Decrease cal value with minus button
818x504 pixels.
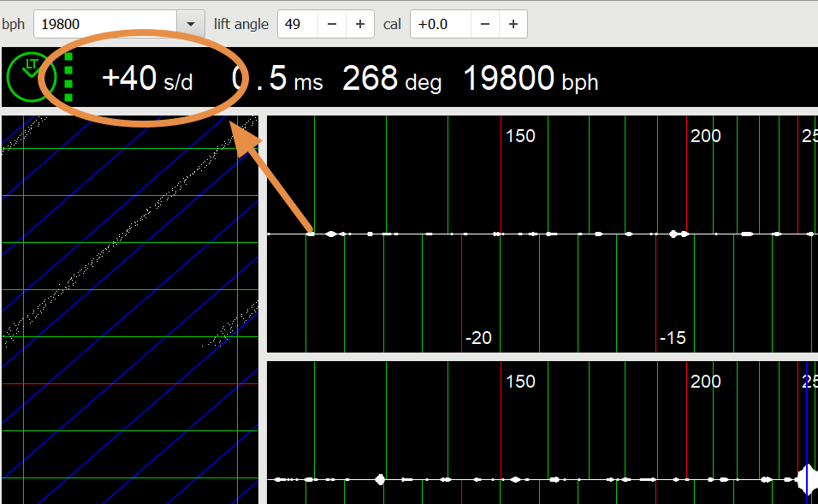click(485, 24)
